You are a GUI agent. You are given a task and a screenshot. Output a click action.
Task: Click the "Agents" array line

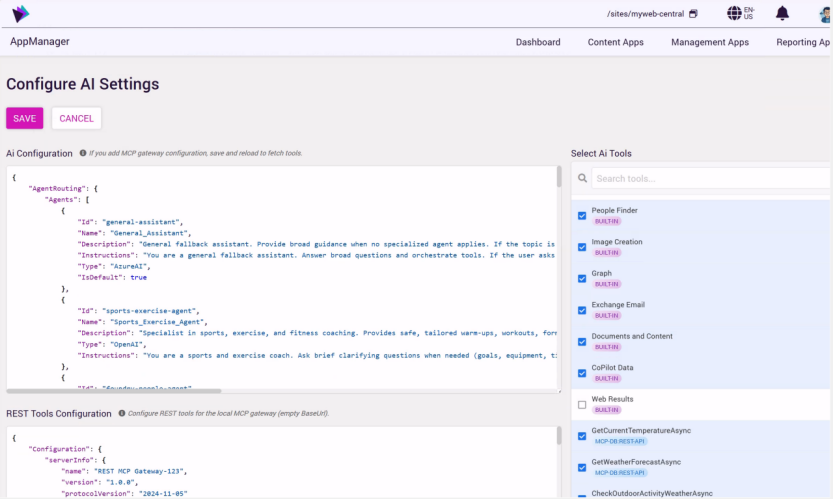[x=67, y=200]
